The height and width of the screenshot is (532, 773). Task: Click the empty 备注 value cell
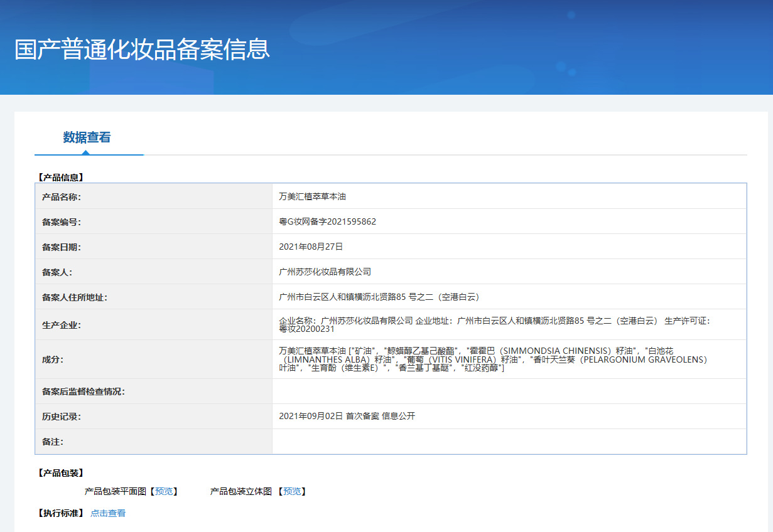click(509, 442)
